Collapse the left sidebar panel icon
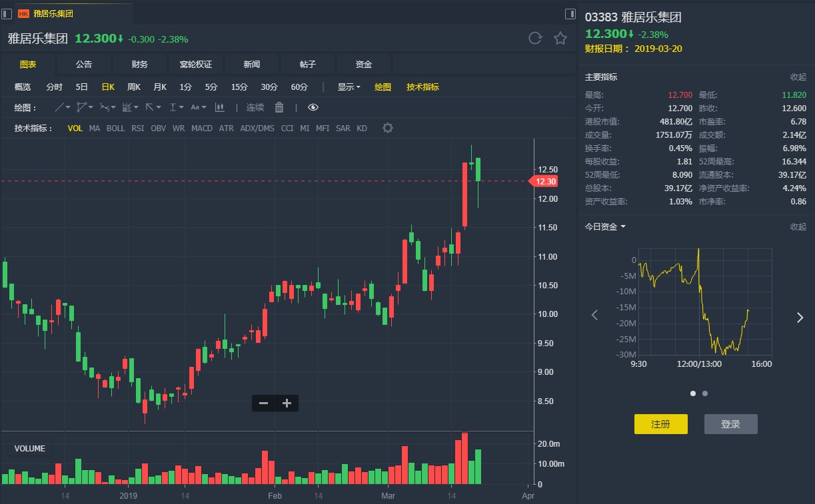This screenshot has width=815, height=504. point(7,13)
